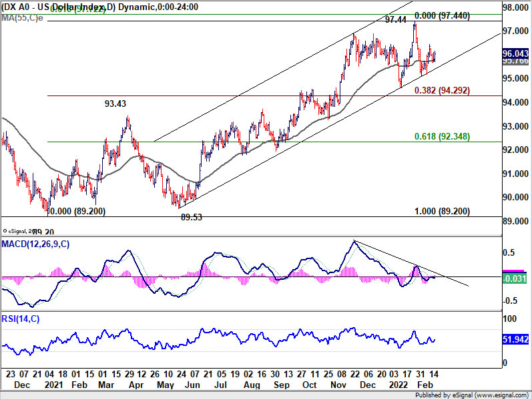Click the 'Published by eSignal' footer link
This screenshot has height=400, width=532.
point(472,395)
